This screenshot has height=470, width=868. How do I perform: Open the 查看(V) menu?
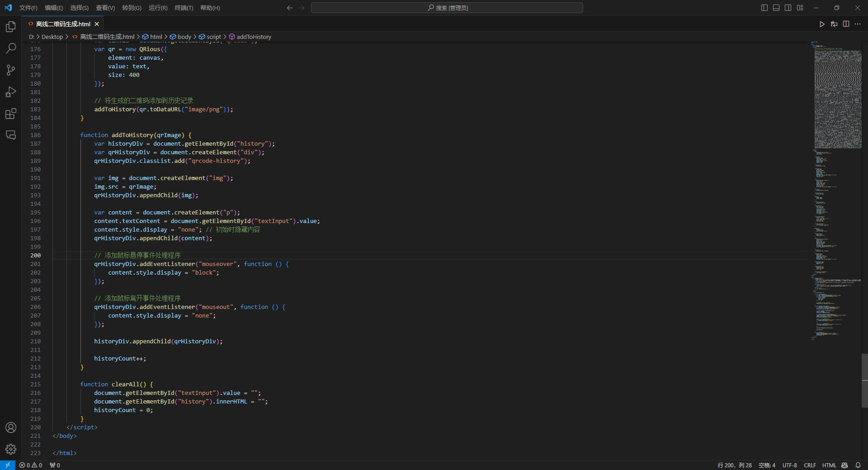click(105, 8)
